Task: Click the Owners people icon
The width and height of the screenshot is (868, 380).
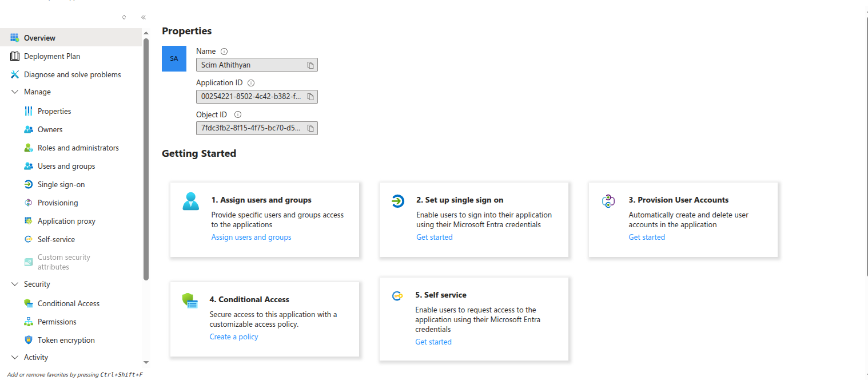Action: 29,129
